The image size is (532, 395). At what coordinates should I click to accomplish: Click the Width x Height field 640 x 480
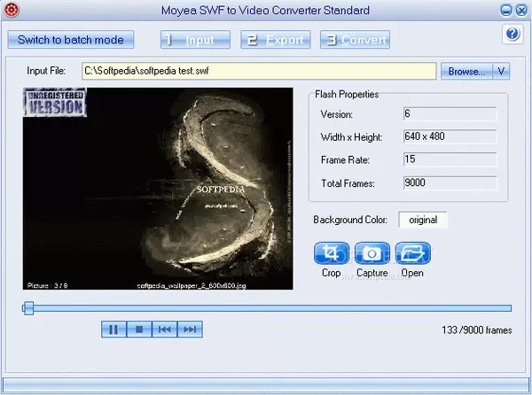click(x=450, y=136)
